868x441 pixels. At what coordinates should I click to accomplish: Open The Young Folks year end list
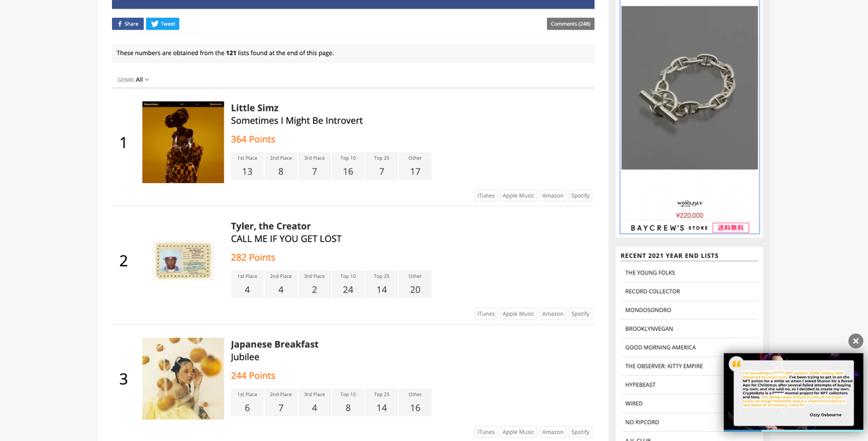click(650, 272)
